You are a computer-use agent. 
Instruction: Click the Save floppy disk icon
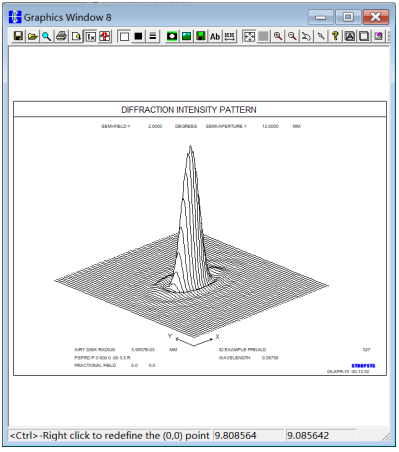coord(19,36)
